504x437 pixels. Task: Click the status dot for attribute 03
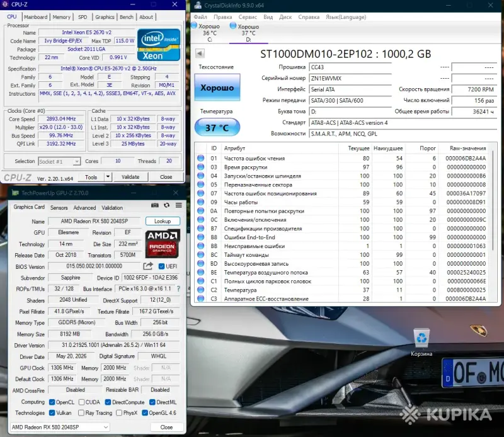click(201, 167)
